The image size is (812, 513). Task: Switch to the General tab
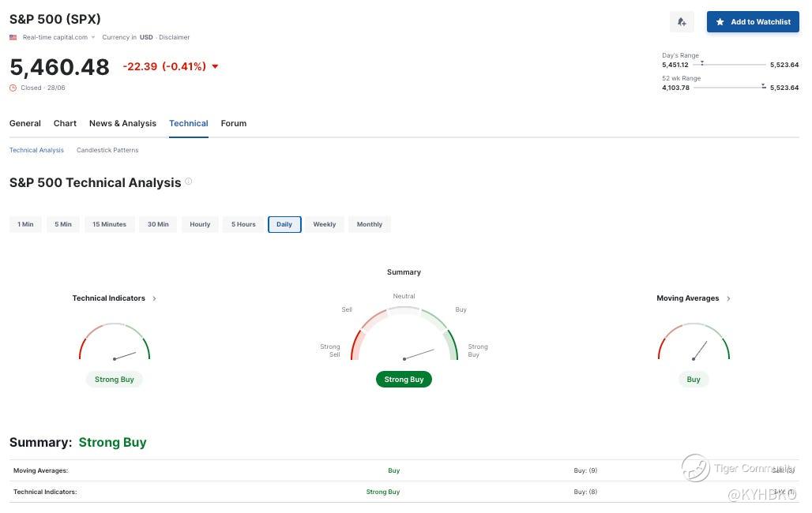[x=24, y=123]
